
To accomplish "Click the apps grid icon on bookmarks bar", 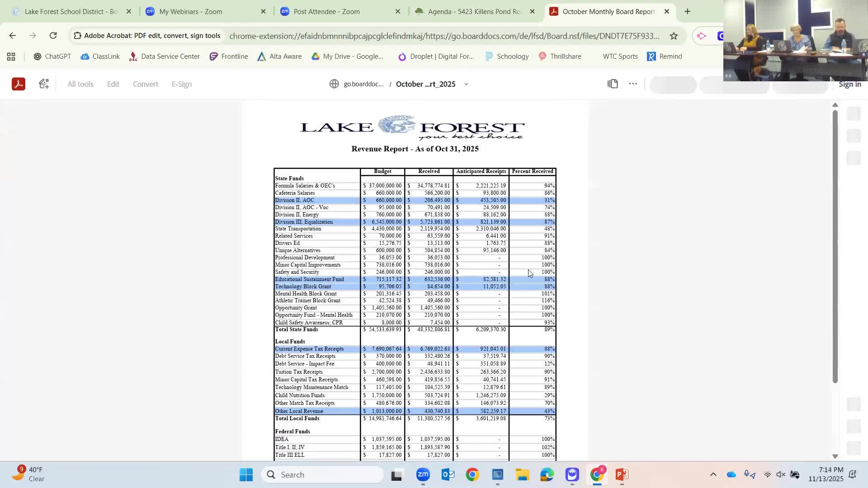I will pos(11,56).
